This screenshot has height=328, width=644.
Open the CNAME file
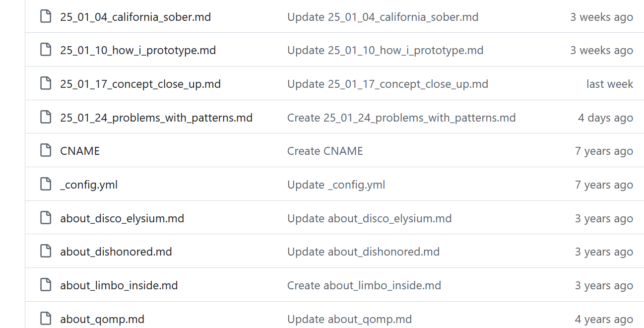pyautogui.click(x=80, y=151)
